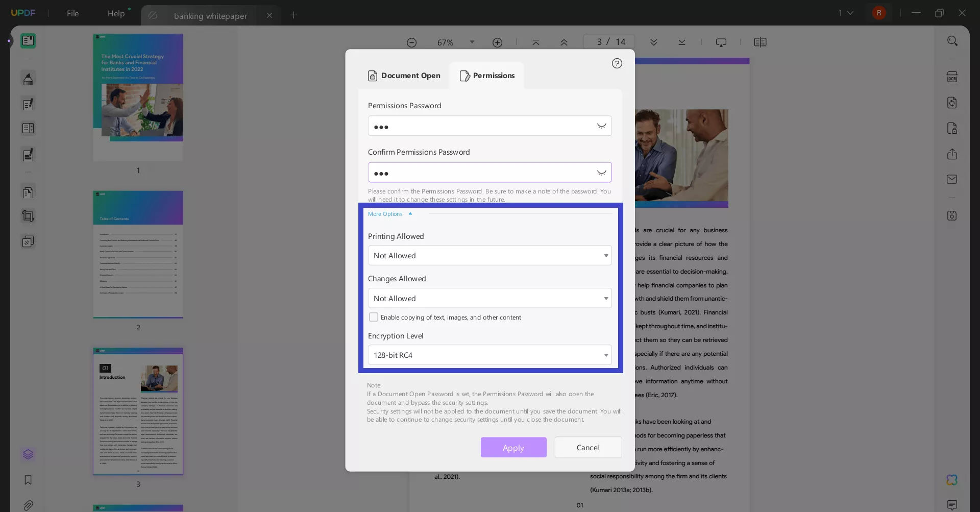Open the Form preparation tool in sidebar
Viewport: 980px width, 512px height.
(28, 128)
